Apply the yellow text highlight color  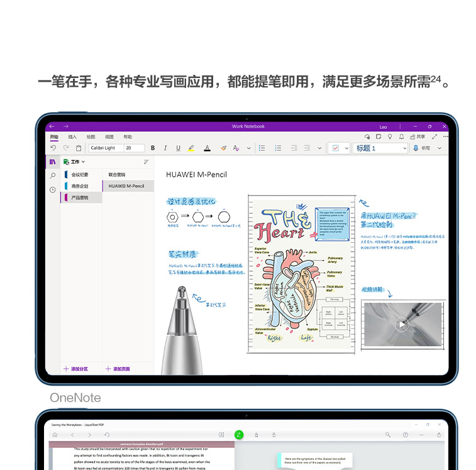tap(191, 148)
